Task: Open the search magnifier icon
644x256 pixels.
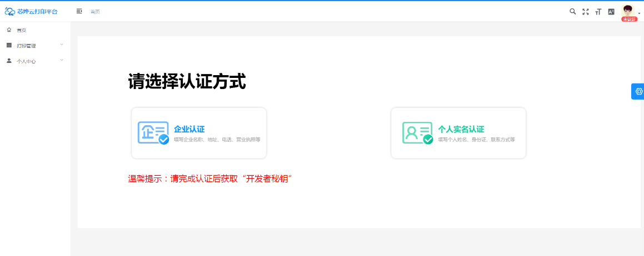Action: tap(572, 12)
